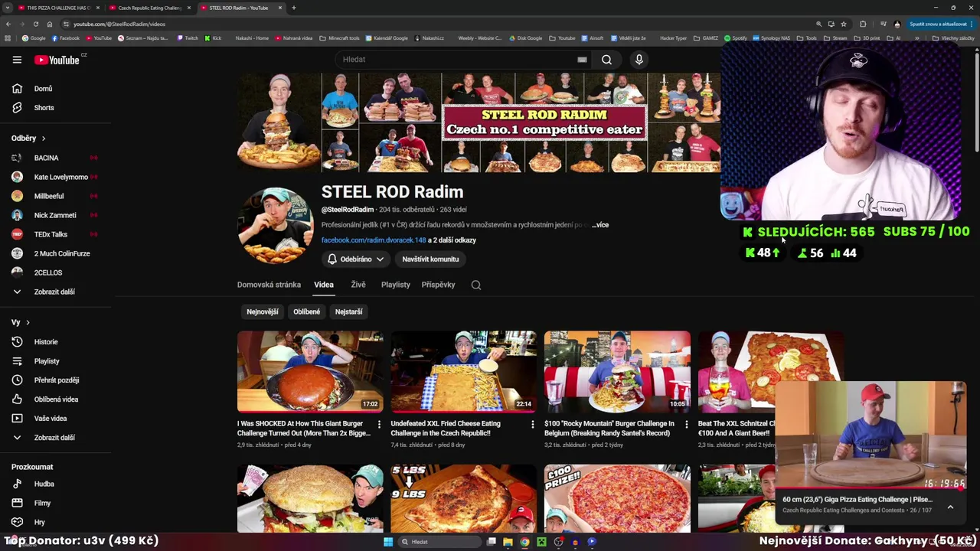Bookmark this page with star icon
Viewport: 980px width, 551px height.
pyautogui.click(x=844, y=24)
